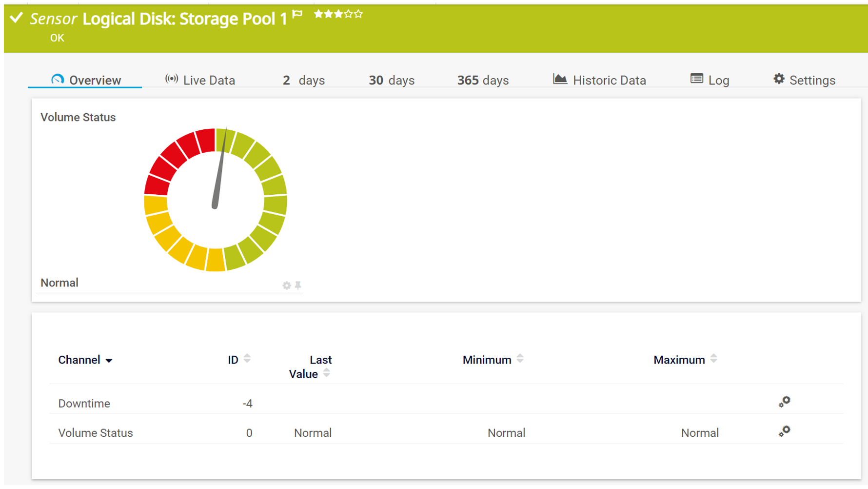Sort by ID column arrows
Image resolution: width=868 pixels, height=489 pixels.
247,359
